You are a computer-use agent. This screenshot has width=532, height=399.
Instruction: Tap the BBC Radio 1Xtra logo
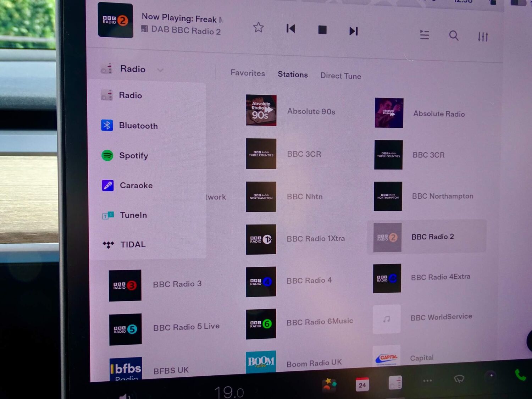[x=261, y=239]
